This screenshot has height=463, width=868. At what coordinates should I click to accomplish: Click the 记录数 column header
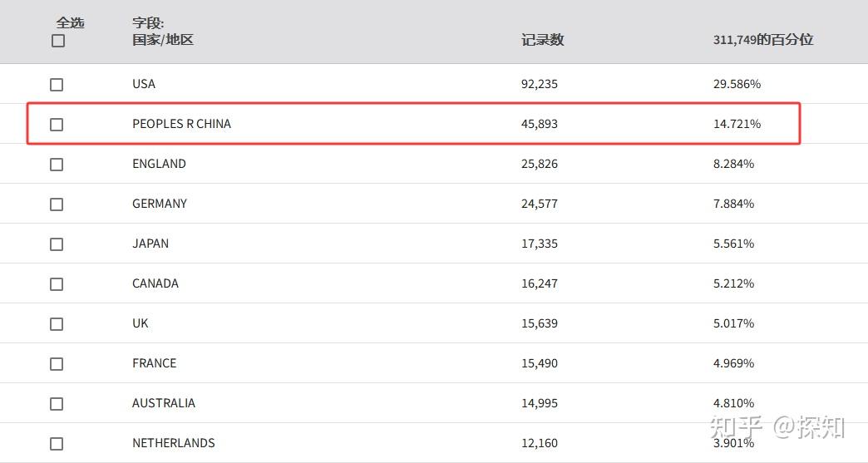tap(542, 40)
